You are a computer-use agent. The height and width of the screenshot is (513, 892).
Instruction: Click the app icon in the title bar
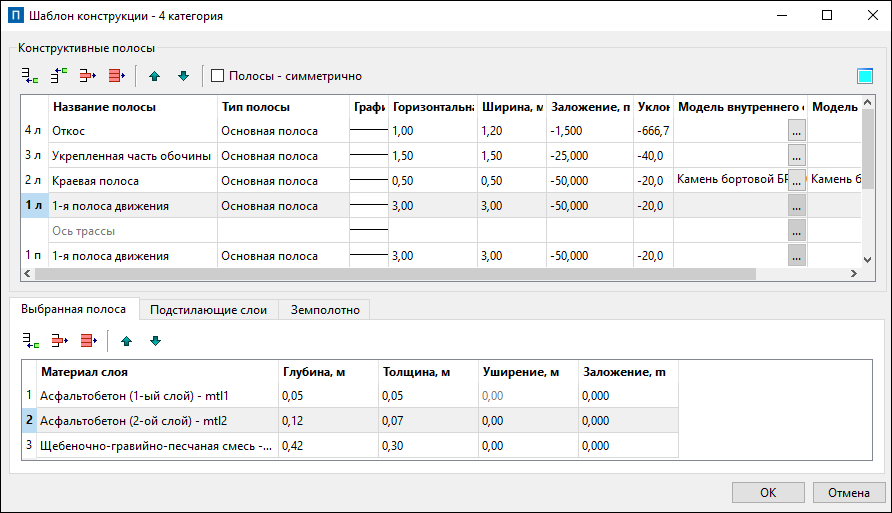tap(16, 15)
